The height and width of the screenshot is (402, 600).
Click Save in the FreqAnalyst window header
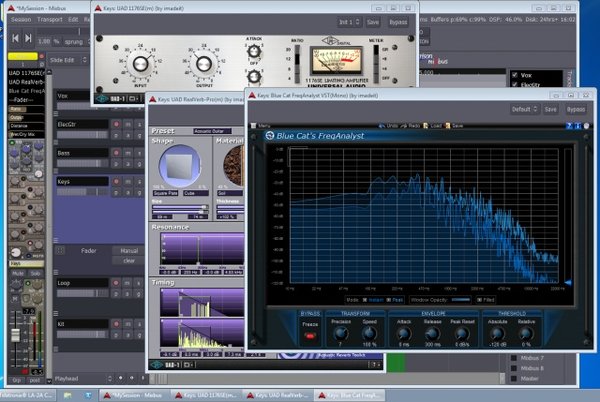coord(551,109)
